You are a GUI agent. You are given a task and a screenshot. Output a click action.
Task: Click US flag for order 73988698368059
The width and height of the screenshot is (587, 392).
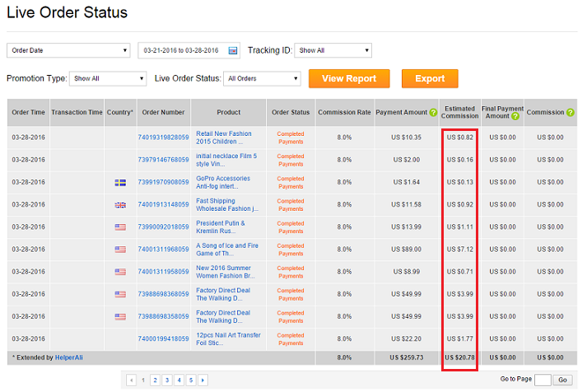coord(120,295)
